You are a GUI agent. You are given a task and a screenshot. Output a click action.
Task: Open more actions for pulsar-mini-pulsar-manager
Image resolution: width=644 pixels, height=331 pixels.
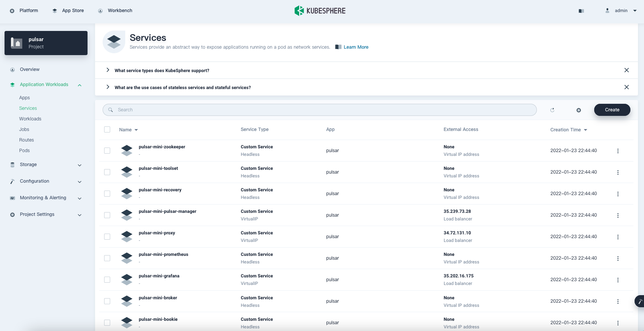point(618,216)
